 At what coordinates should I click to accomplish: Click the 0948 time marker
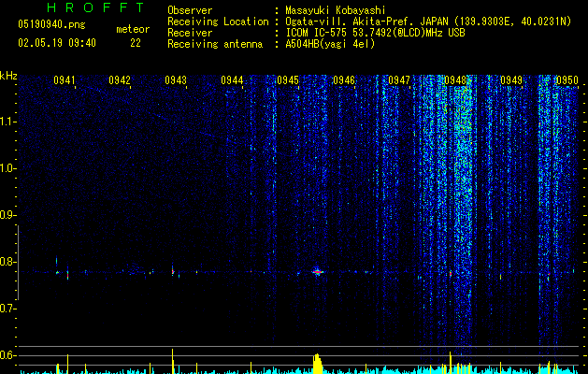(x=455, y=80)
